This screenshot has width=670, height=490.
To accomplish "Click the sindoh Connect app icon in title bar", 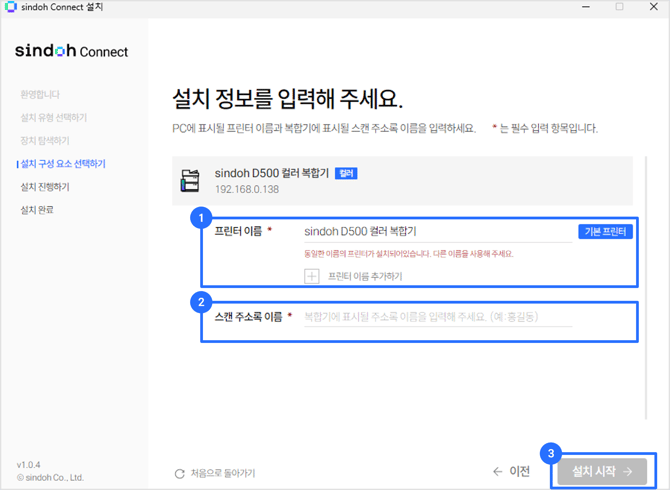I will [x=10, y=7].
